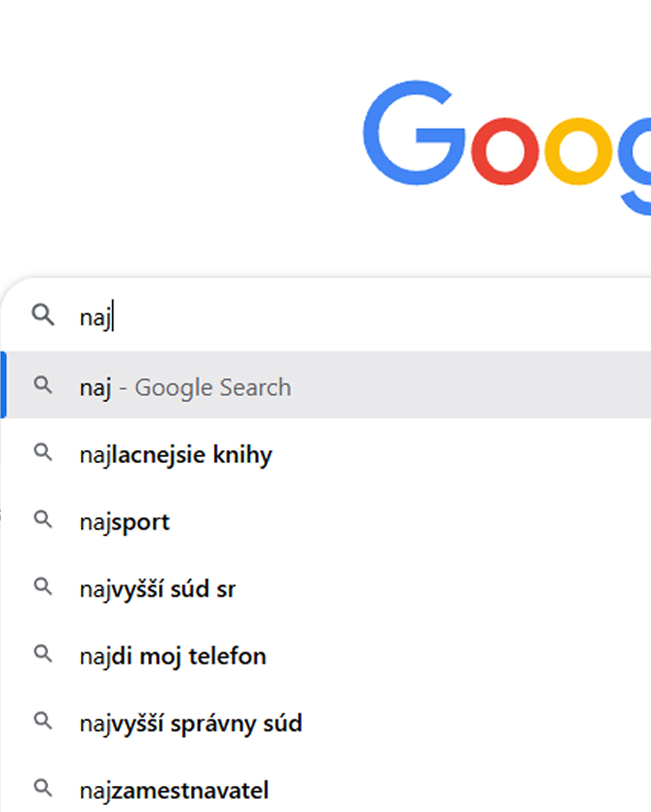Choose the 'najlacnejsie knihy' suggestion

pos(326,452)
